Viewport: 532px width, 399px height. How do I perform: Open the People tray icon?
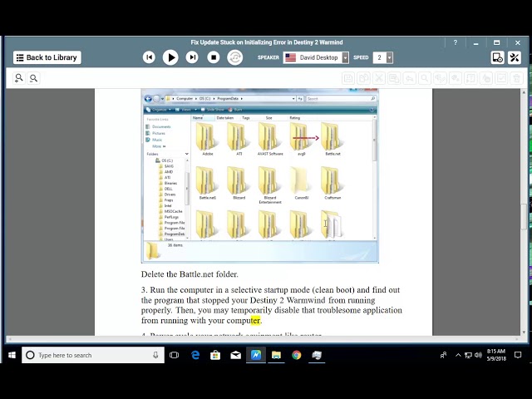tap(443, 355)
